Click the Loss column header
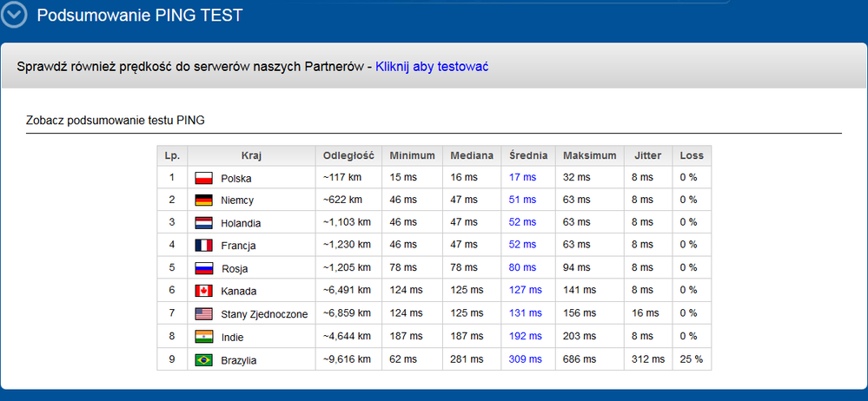Screen dimensions: 868x401 pyautogui.click(x=692, y=156)
